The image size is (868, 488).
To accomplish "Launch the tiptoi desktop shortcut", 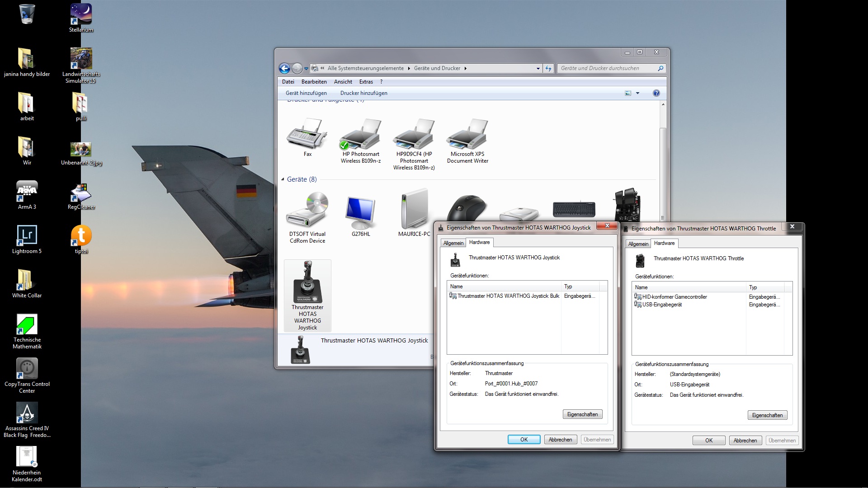I will (x=81, y=239).
